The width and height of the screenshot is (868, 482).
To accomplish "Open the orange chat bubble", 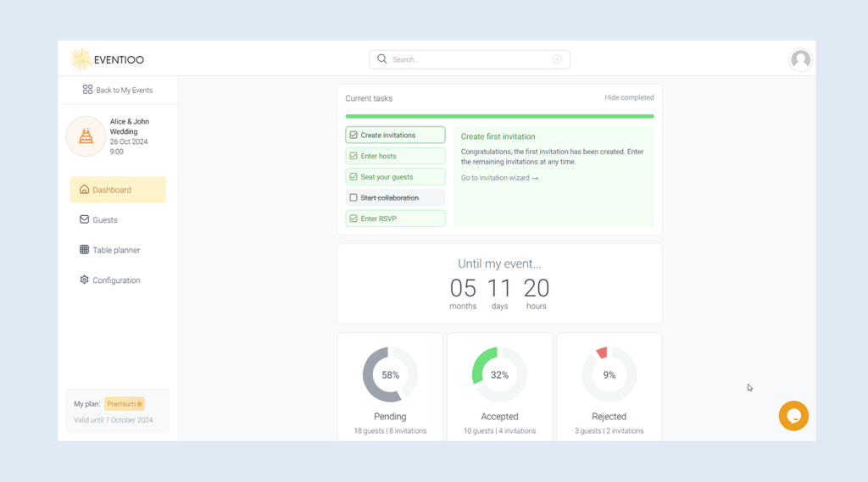I will click(x=793, y=416).
